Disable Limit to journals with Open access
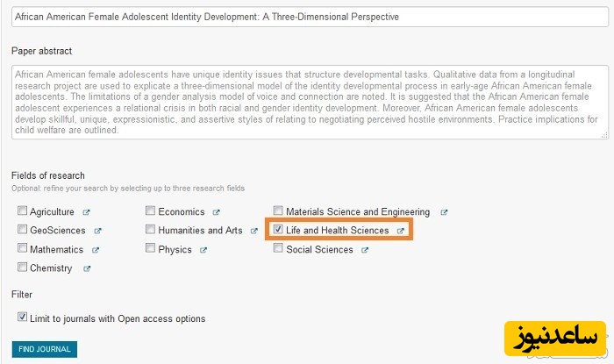The height and width of the screenshot is (364, 614). tap(22, 318)
